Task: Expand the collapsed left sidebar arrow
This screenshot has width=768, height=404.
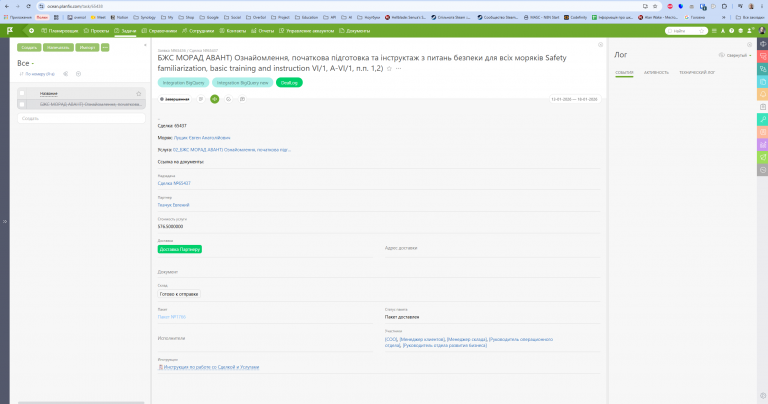Action: (x=5, y=221)
